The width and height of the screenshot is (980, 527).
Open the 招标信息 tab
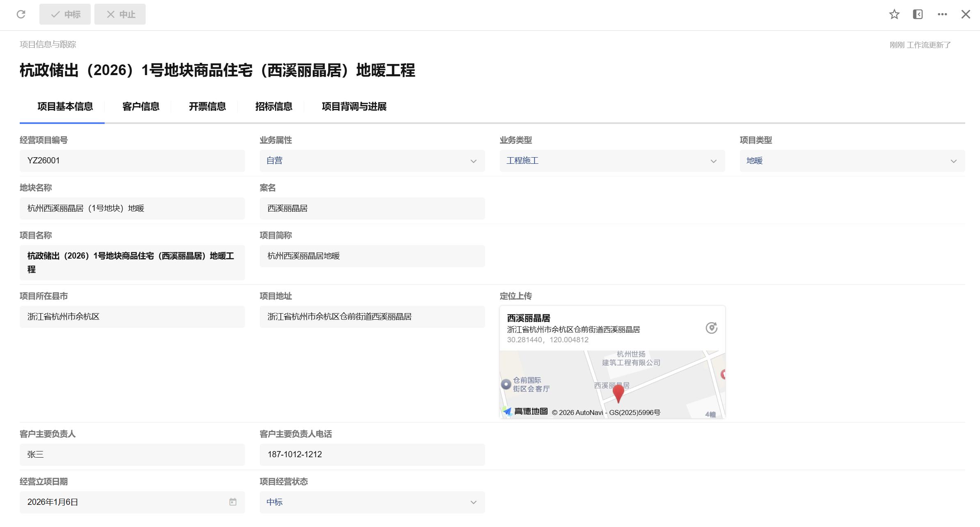tap(273, 107)
